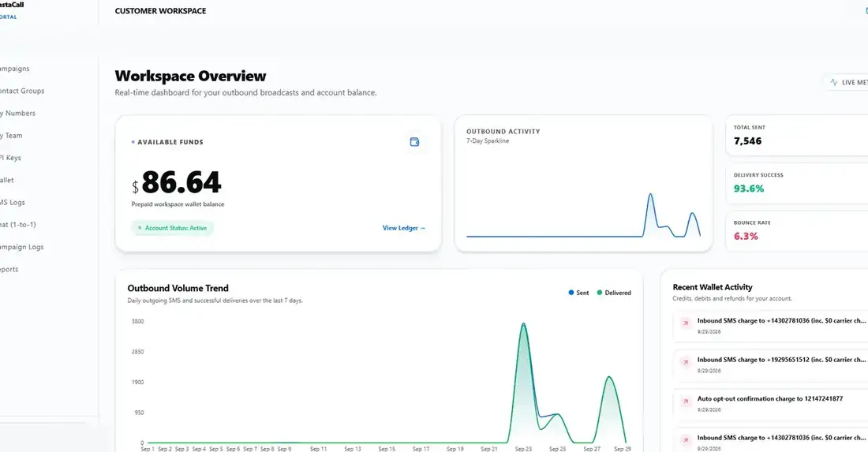
Task: Open Inbound SMS charge to +19295651512 entry
Action: [x=771, y=365]
